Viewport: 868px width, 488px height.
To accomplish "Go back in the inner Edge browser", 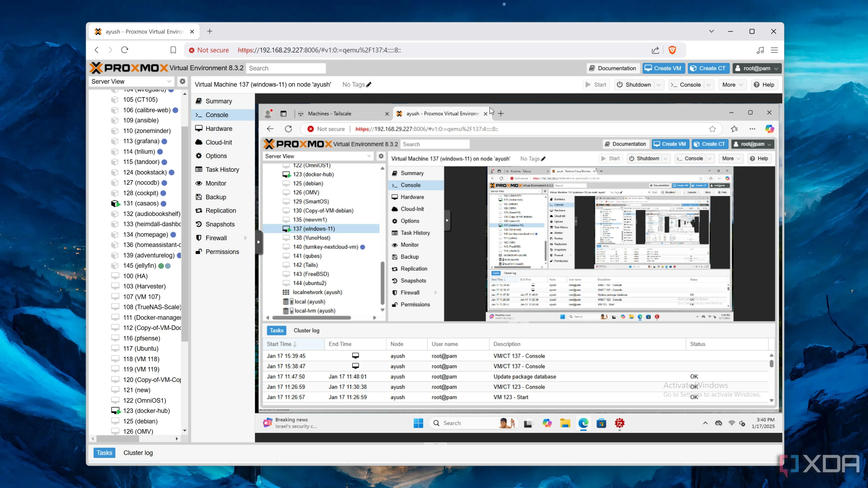I will point(270,129).
